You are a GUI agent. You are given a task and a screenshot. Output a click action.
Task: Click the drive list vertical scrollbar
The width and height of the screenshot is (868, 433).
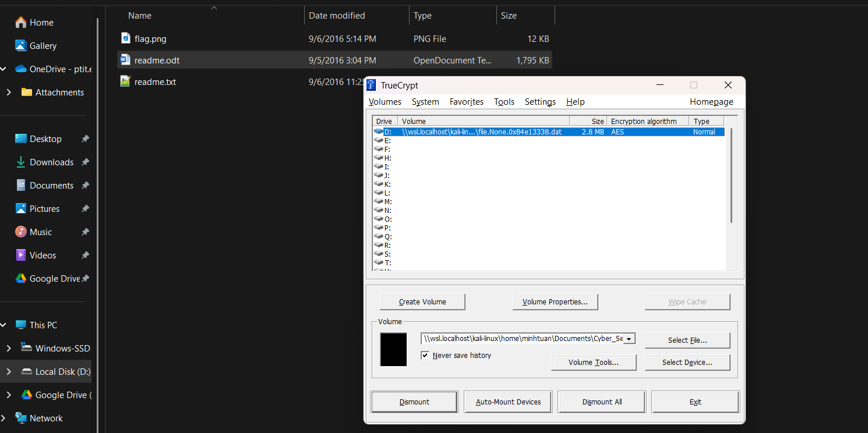731,175
